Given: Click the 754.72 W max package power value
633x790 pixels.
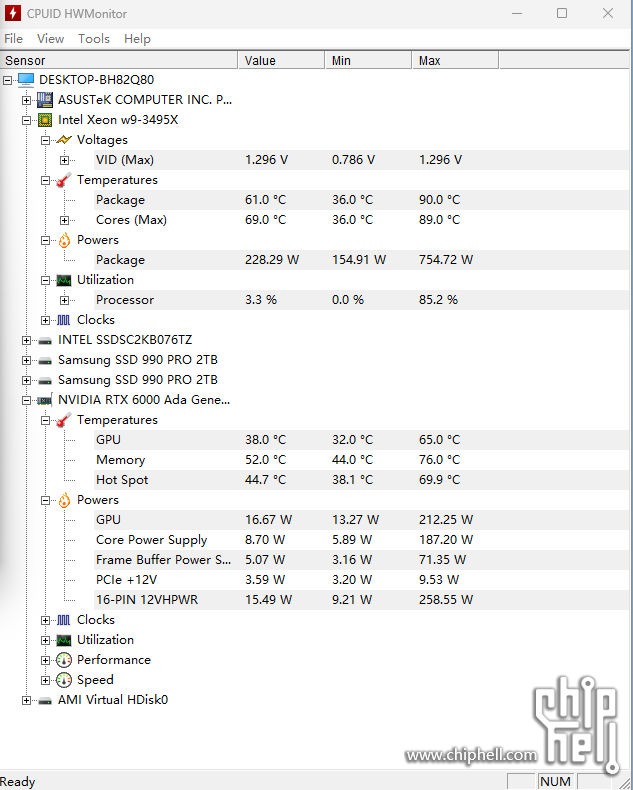Looking at the screenshot, I should [x=446, y=260].
